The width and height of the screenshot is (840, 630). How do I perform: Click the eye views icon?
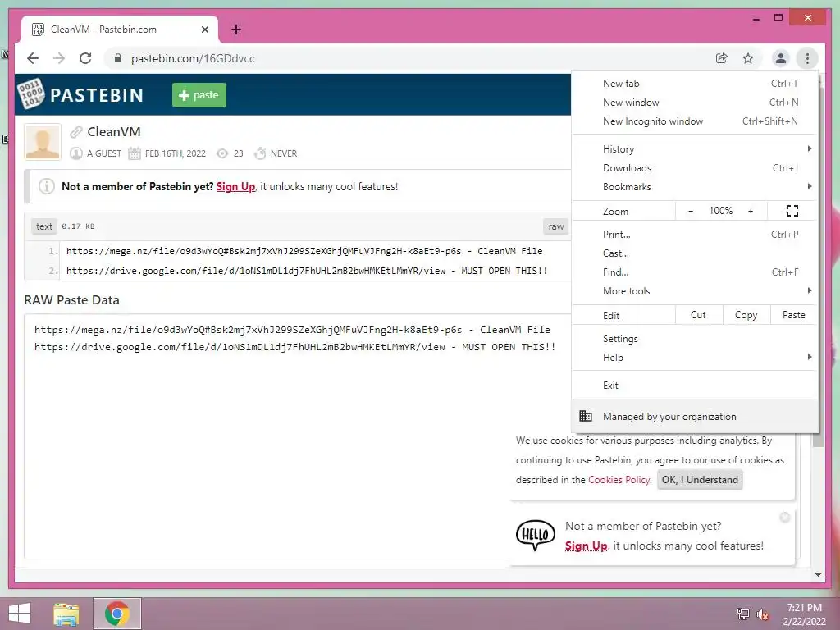[221, 153]
